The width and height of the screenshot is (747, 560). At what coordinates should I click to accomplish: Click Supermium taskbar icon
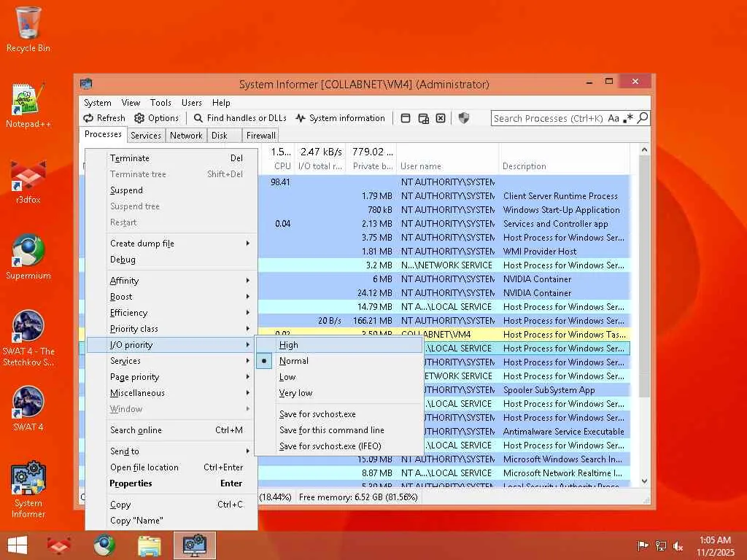coord(104,545)
